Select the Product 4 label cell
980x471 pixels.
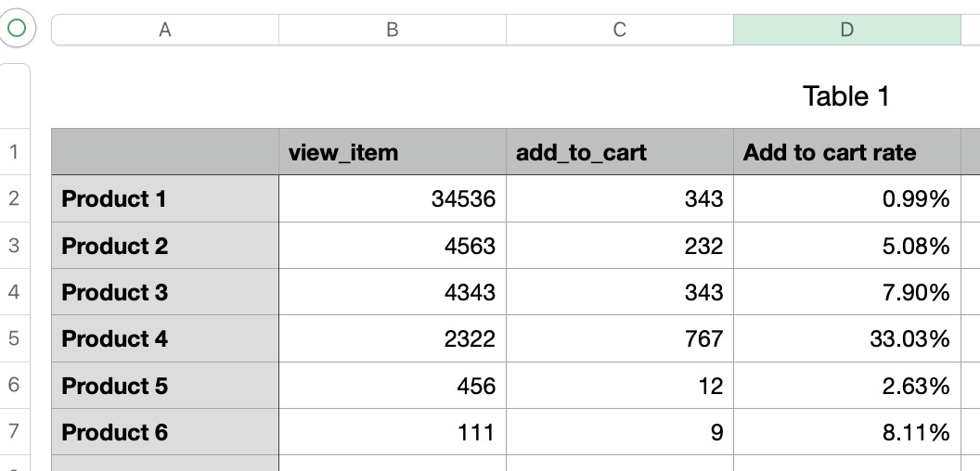click(x=165, y=338)
